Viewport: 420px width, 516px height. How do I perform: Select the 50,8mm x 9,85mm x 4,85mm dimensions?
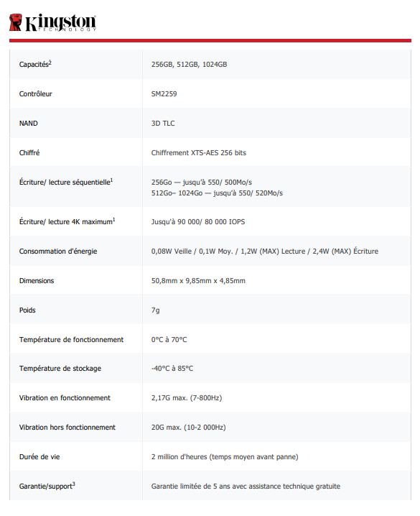point(198,281)
